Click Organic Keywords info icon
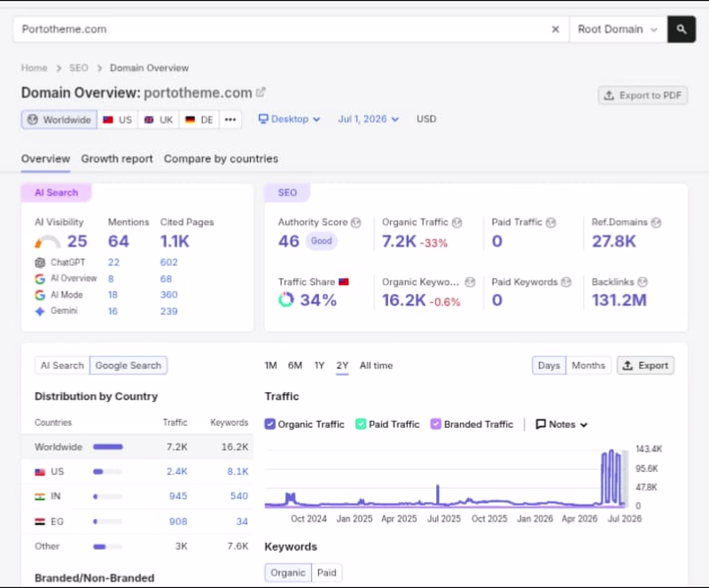The width and height of the screenshot is (709, 588). point(471,282)
